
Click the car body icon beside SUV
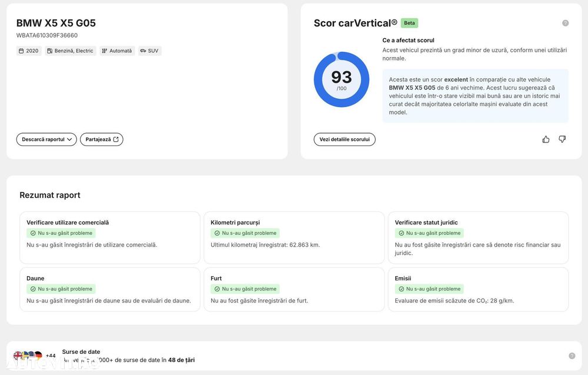click(143, 51)
